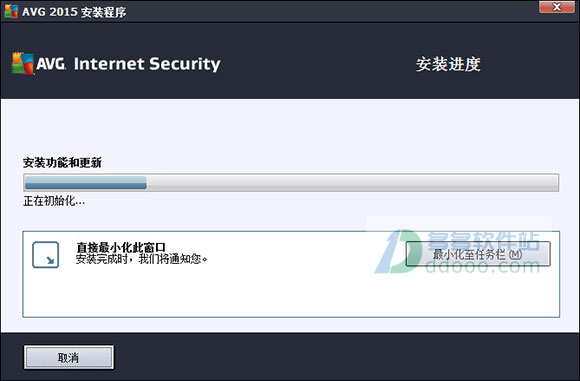Click the 直接最小化此窗口 heading
This screenshot has height=381, width=580.
(121, 247)
